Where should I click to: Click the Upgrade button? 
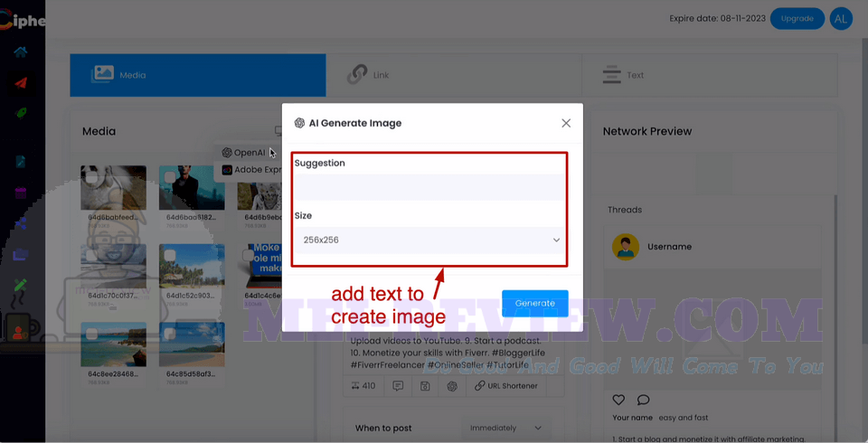point(797,19)
